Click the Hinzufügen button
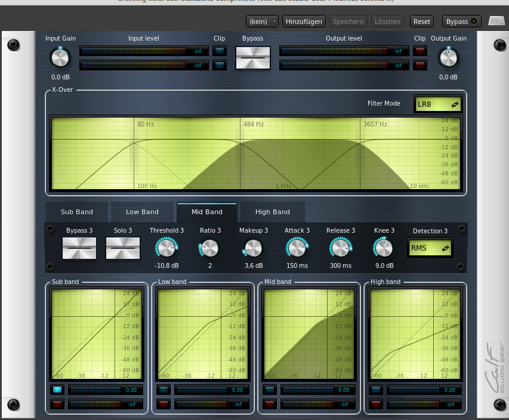Viewport: 509px width, 420px height. pyautogui.click(x=304, y=21)
